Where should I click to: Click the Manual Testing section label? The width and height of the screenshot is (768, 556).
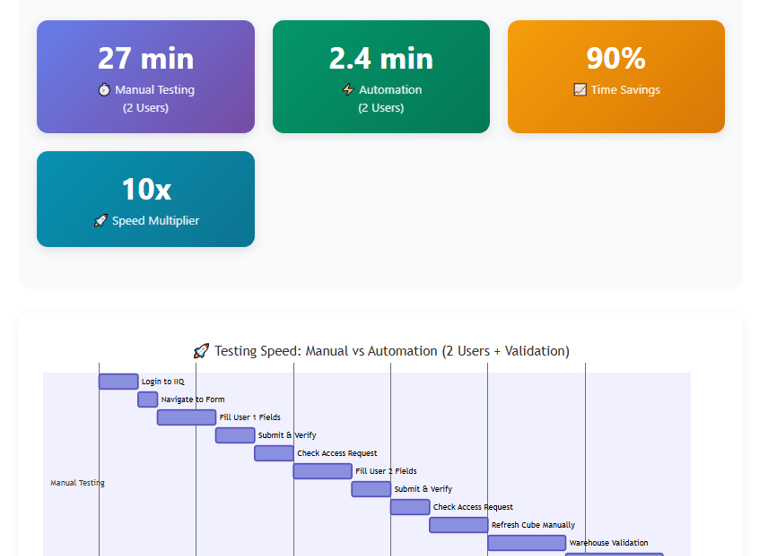point(77,483)
